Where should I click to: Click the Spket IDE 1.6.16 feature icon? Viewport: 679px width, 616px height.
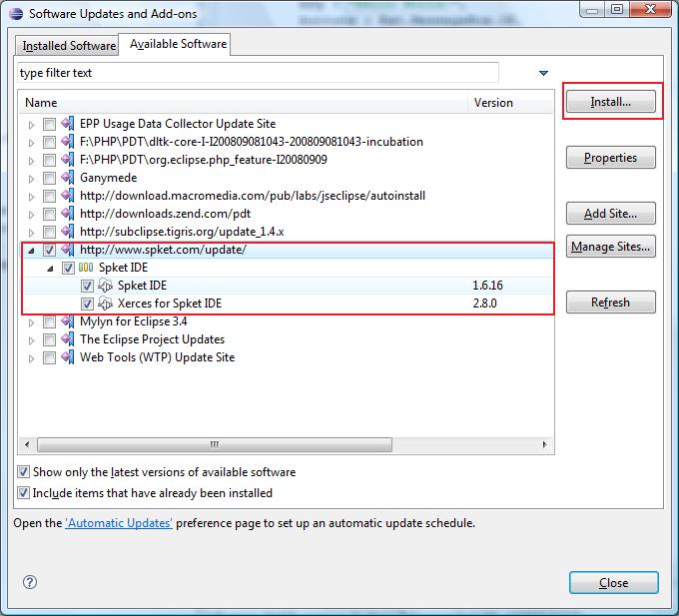tap(105, 286)
